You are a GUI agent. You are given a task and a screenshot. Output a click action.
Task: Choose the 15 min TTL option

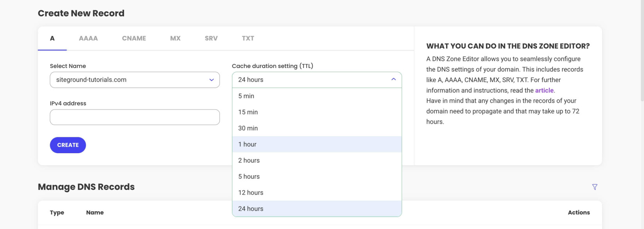(x=317, y=112)
